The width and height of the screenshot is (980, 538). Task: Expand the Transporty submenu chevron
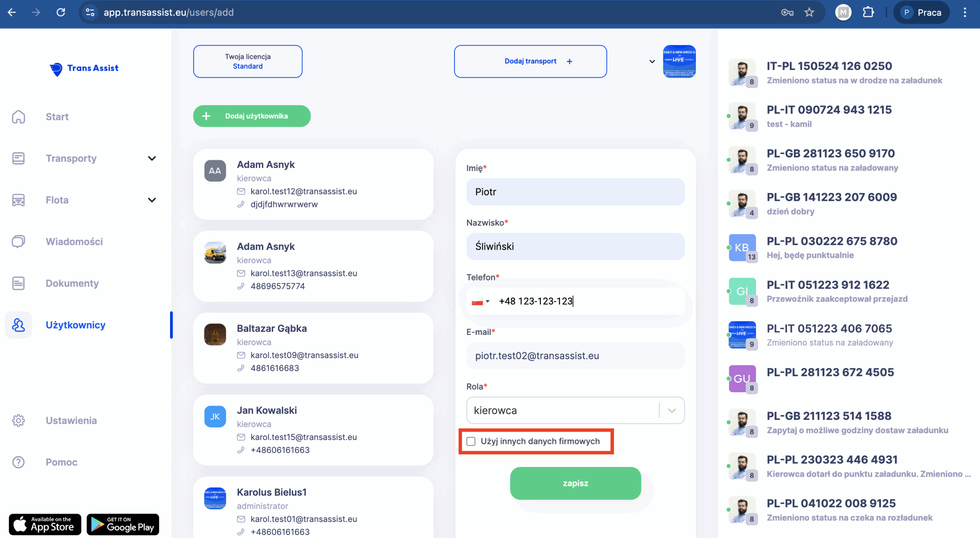click(152, 158)
